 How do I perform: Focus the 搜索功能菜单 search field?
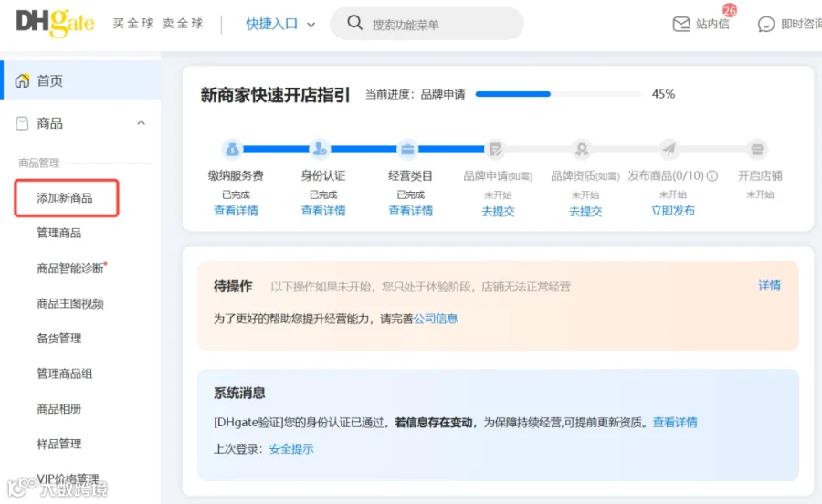pos(427,24)
